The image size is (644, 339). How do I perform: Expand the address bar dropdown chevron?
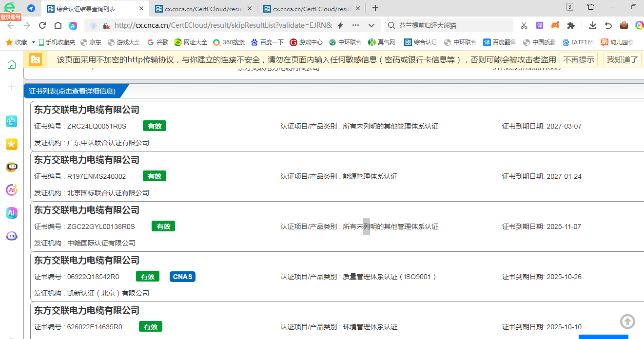click(x=371, y=25)
